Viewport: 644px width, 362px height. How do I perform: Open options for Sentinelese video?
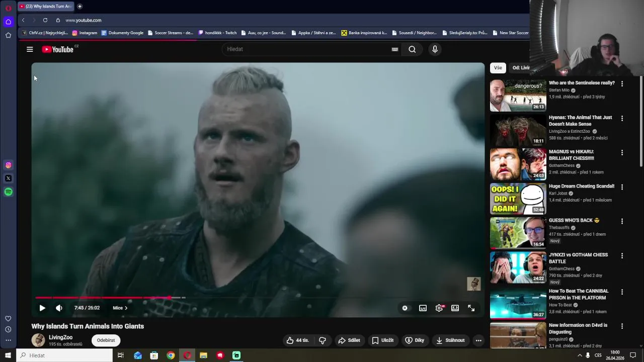[622, 84]
